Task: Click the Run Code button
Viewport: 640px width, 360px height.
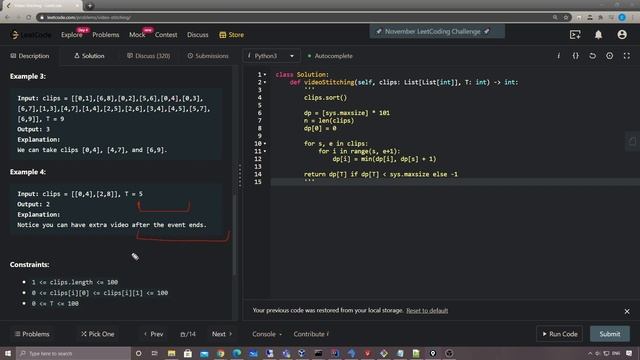Action: point(560,334)
